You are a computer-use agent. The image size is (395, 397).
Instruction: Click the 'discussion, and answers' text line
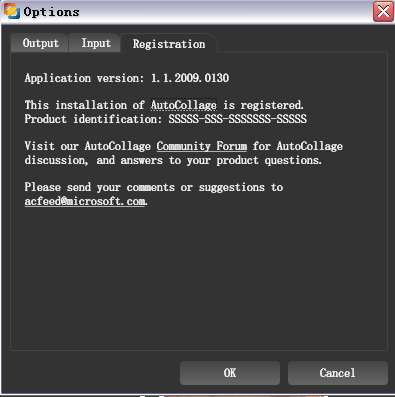click(x=173, y=160)
